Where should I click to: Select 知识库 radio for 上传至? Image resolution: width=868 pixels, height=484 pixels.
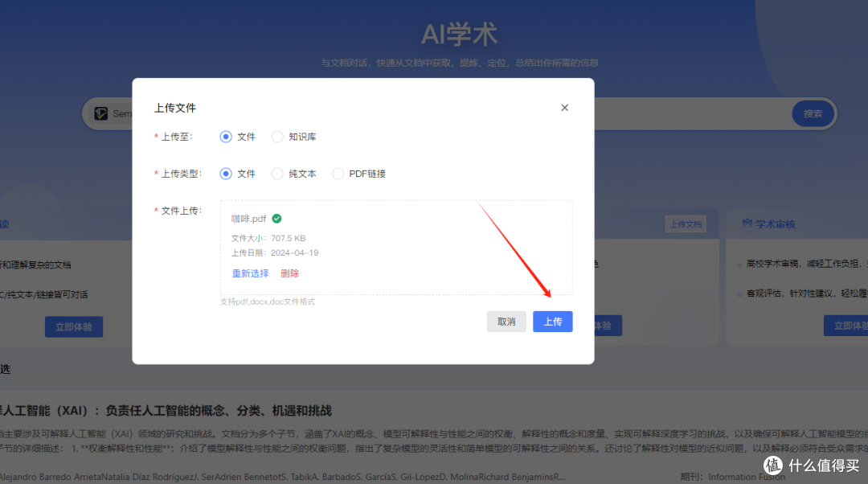(277, 137)
